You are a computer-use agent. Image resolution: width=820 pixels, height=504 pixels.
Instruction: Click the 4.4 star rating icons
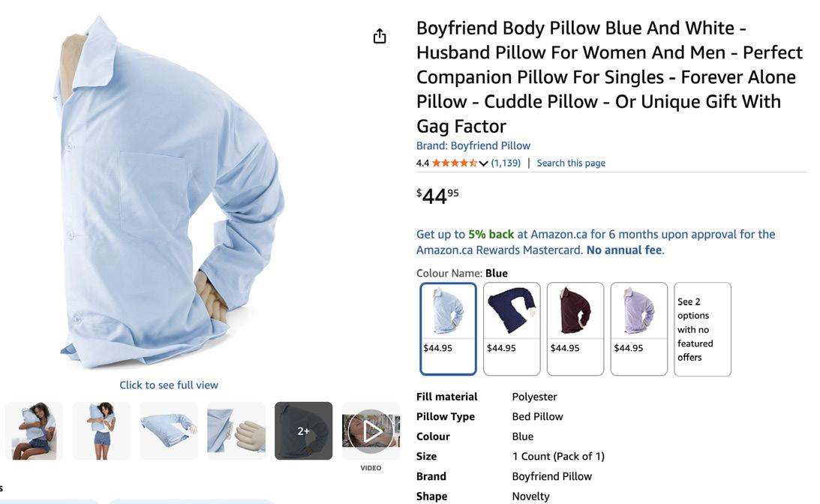455,163
